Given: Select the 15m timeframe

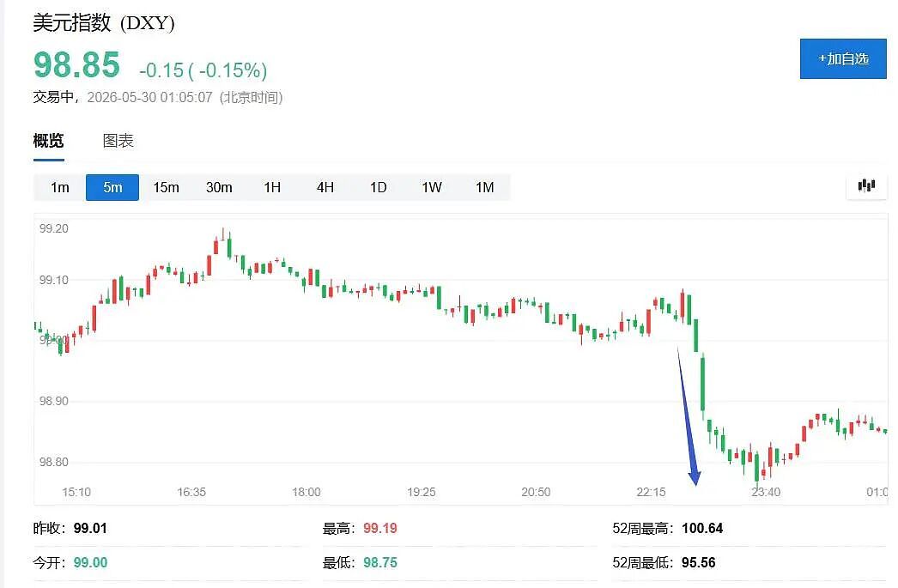Looking at the screenshot, I should point(166,187).
